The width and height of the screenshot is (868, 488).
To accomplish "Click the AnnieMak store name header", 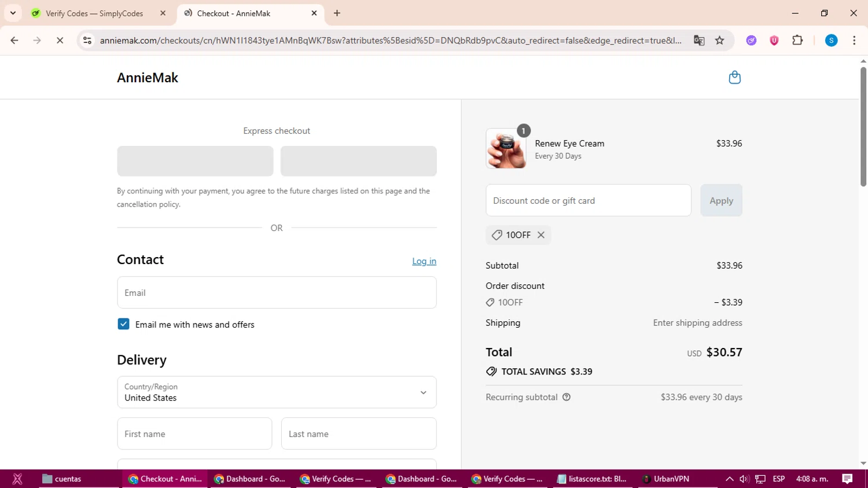I will [x=148, y=78].
